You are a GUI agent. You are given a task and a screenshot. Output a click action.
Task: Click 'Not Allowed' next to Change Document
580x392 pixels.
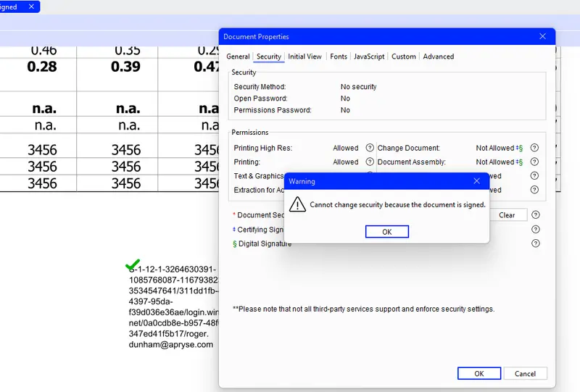(495, 148)
